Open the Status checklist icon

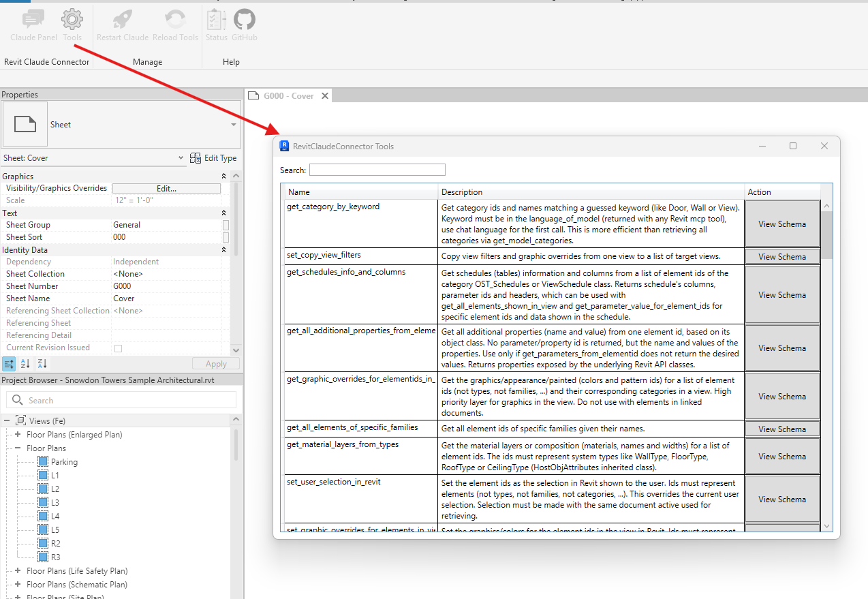tap(216, 19)
